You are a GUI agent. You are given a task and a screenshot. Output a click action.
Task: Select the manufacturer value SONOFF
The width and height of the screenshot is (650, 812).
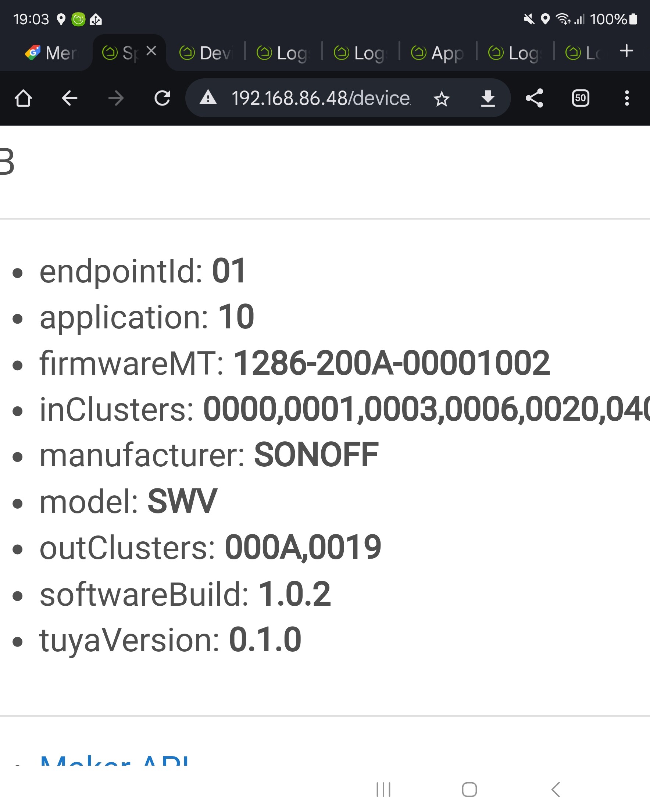[316, 455]
